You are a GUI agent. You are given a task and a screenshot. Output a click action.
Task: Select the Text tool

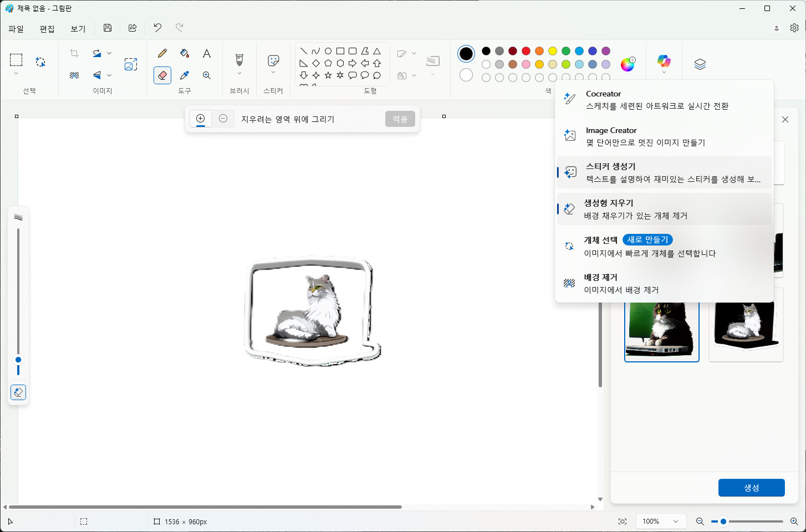pos(207,53)
